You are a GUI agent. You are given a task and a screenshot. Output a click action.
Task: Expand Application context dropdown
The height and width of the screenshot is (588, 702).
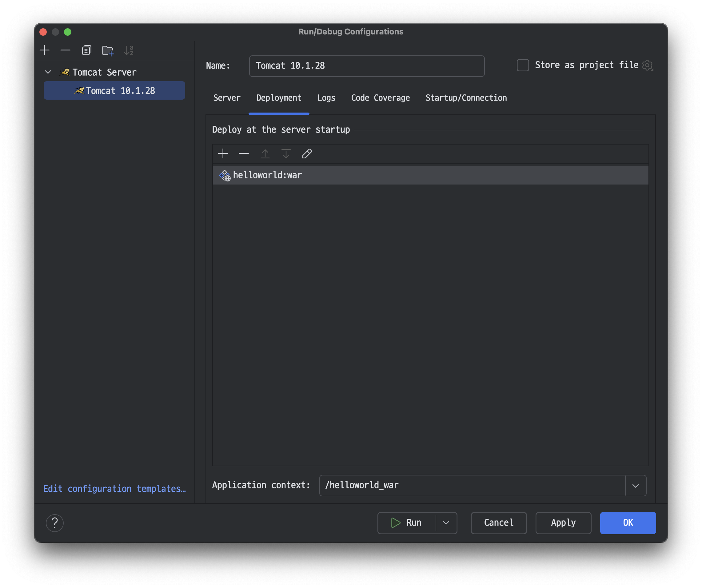(x=636, y=485)
